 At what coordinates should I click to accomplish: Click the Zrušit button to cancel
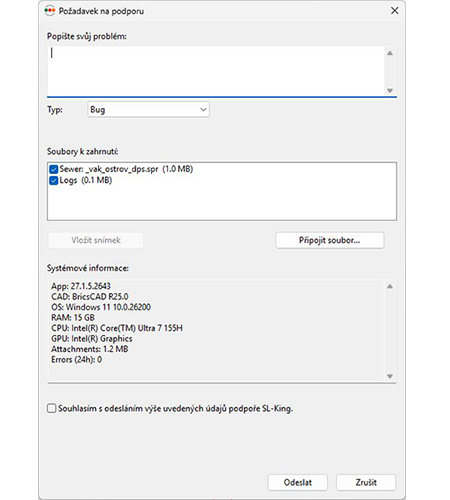[x=366, y=482]
